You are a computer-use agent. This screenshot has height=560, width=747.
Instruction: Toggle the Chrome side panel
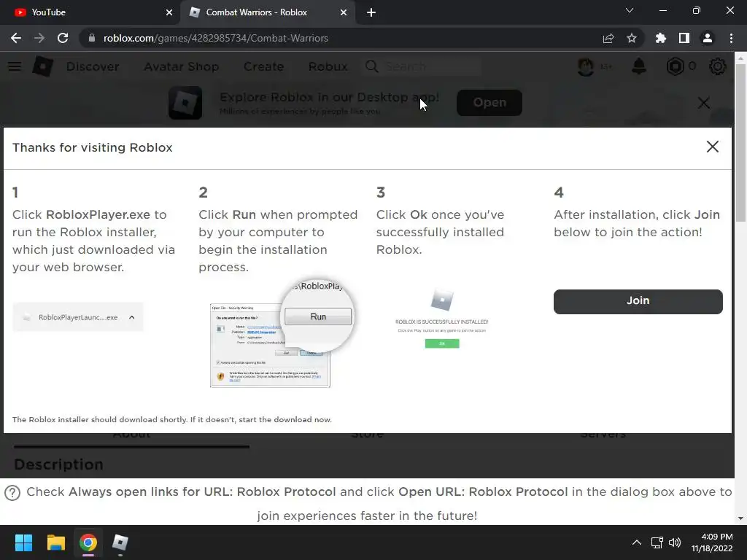tap(684, 38)
